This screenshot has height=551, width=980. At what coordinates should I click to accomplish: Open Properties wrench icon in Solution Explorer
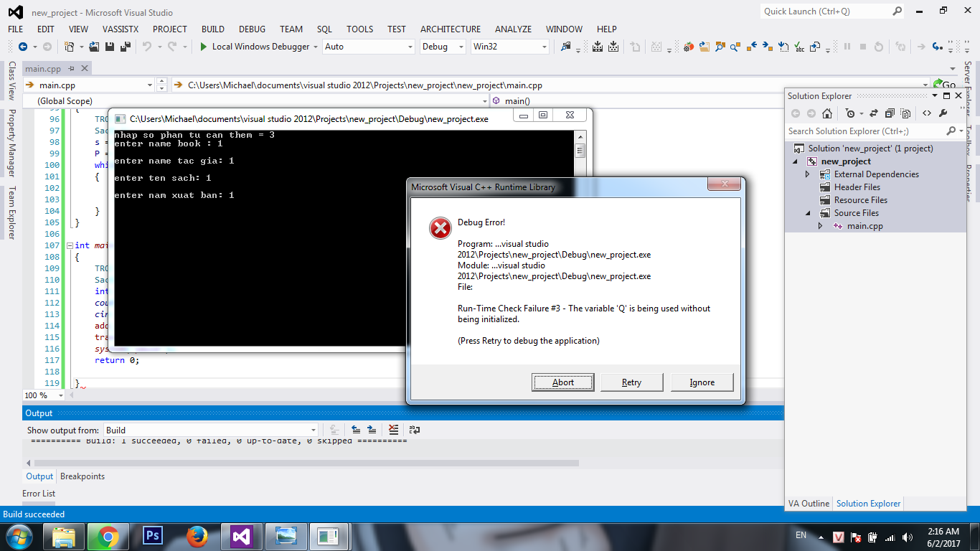[943, 113]
